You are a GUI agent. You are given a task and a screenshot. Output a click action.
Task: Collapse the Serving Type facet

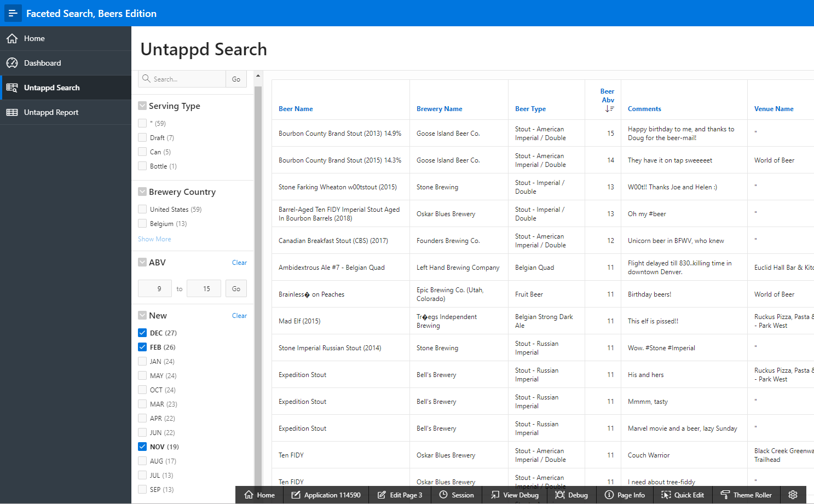tap(142, 106)
